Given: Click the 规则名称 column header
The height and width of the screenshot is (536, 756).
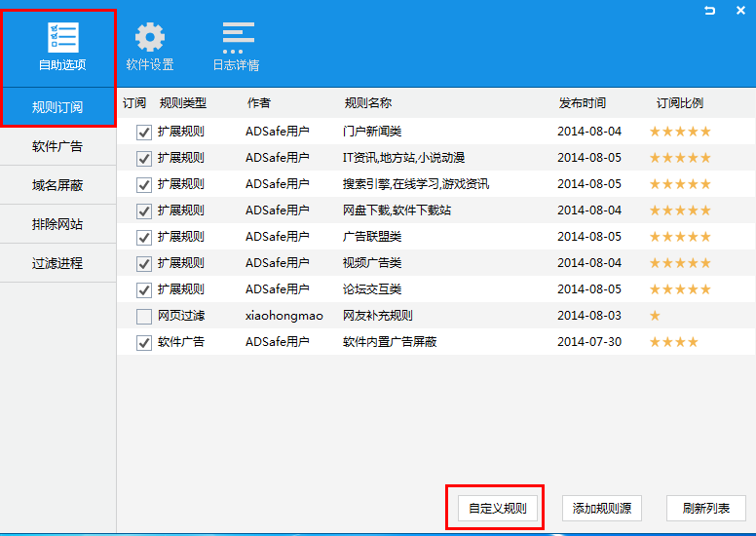Looking at the screenshot, I should tap(368, 102).
